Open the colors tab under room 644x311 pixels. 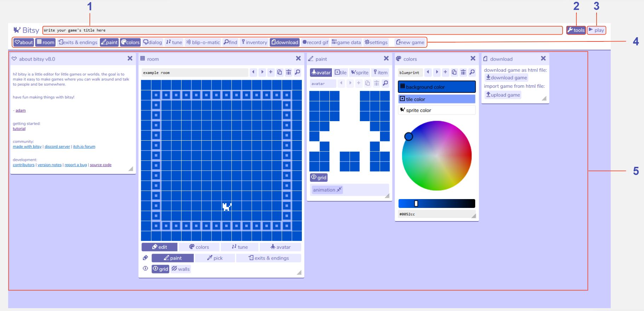(x=199, y=247)
